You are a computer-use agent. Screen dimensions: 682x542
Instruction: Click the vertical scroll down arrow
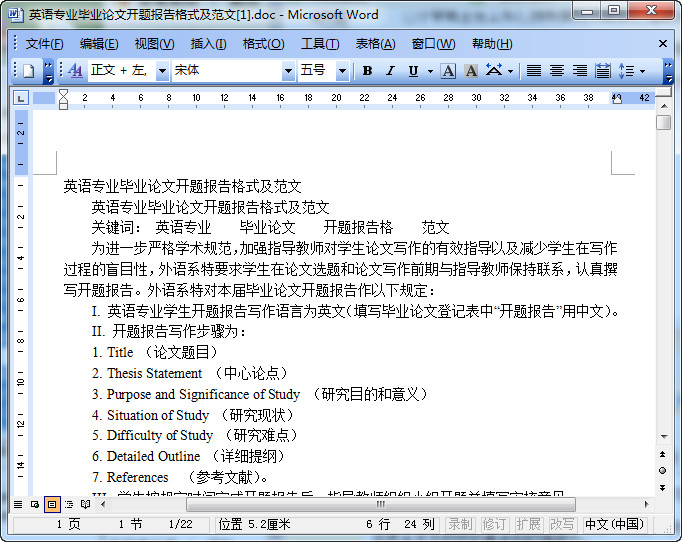[x=664, y=436]
